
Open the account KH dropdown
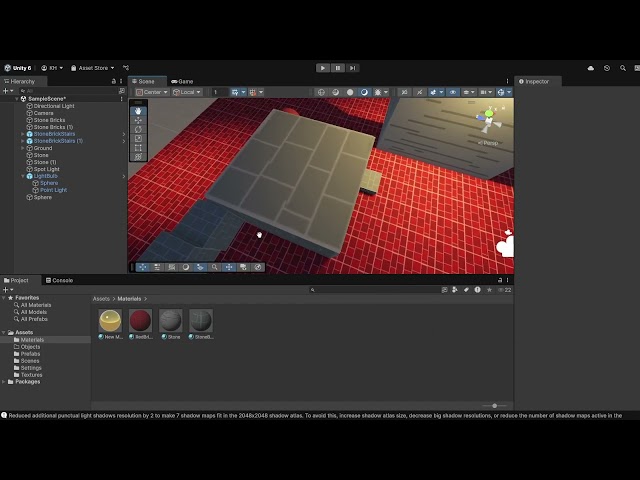52,68
